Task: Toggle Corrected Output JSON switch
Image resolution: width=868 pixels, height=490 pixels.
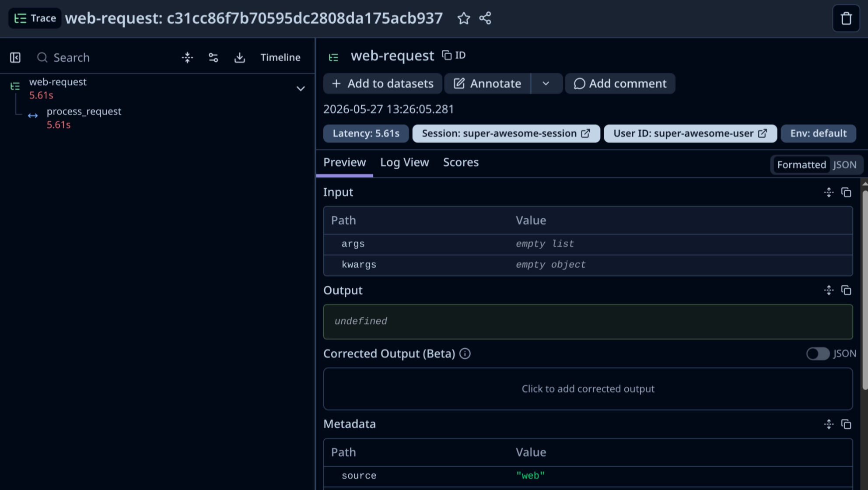Action: 818,353
